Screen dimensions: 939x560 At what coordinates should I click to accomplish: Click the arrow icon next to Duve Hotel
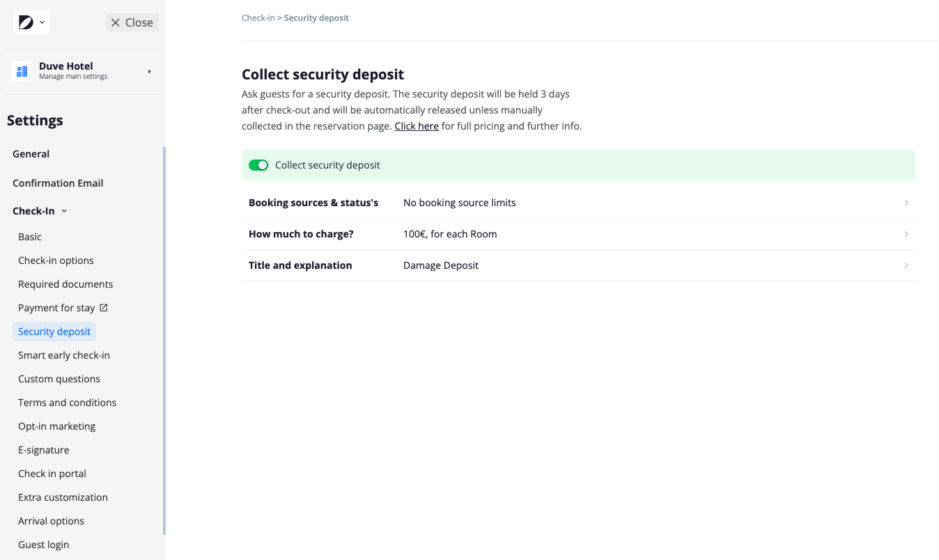click(x=148, y=70)
